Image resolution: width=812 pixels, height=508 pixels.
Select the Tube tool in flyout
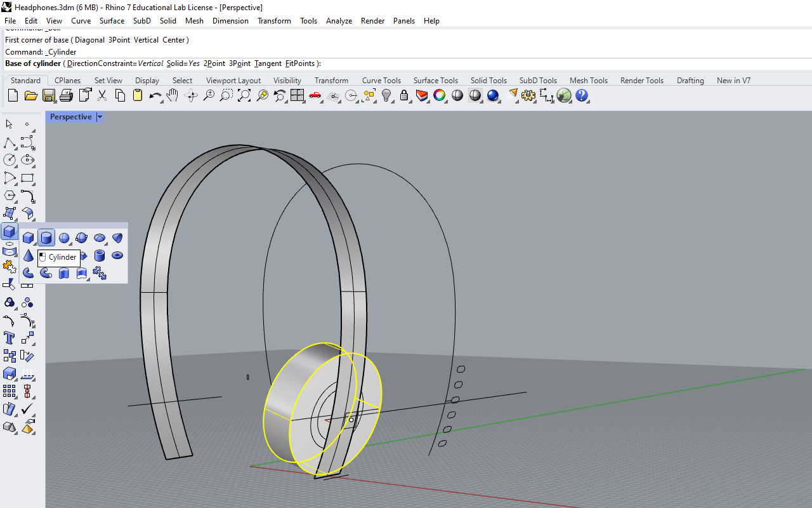point(100,256)
